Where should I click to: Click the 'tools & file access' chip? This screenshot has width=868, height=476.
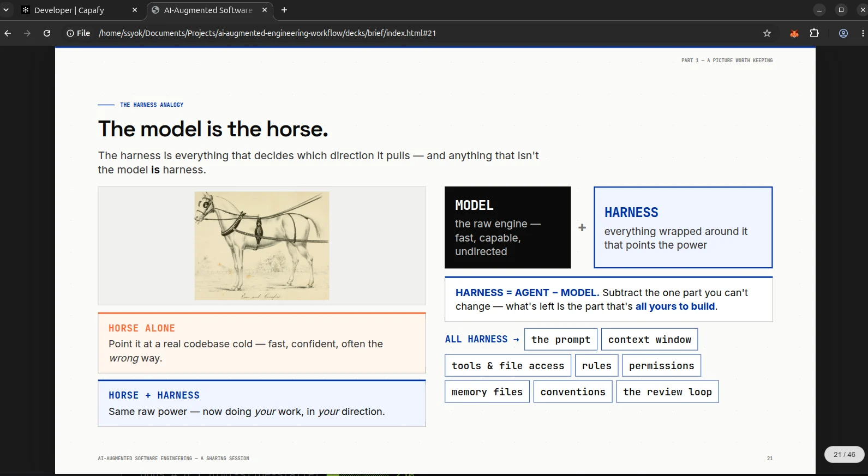click(x=508, y=365)
